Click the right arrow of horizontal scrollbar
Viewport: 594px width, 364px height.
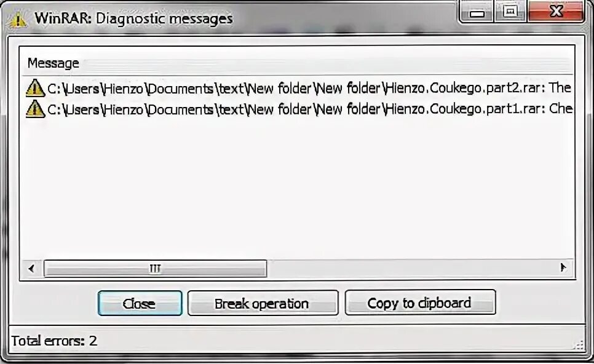tap(563, 268)
